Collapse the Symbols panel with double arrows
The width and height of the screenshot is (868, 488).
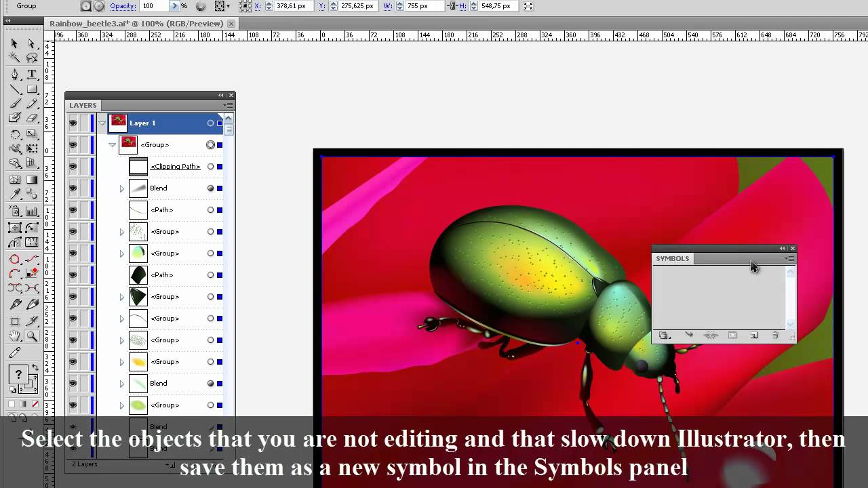(783, 249)
